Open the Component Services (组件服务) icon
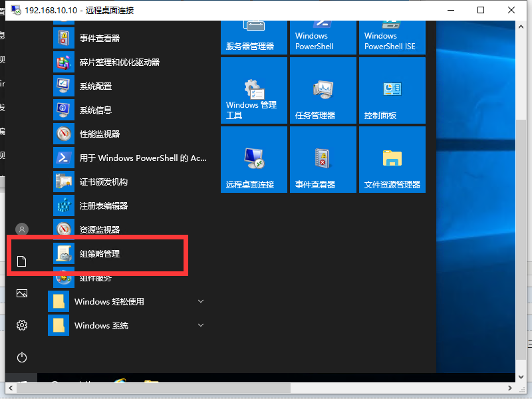The height and width of the screenshot is (399, 532). (x=64, y=277)
